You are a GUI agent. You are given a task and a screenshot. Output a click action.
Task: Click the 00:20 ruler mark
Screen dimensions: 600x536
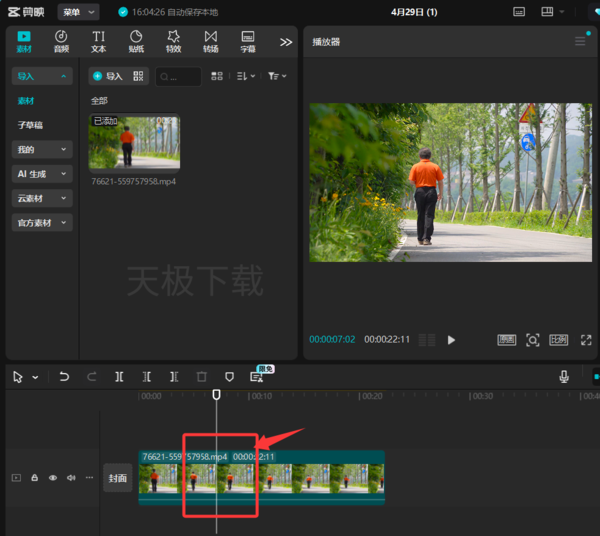pyautogui.click(x=370, y=396)
